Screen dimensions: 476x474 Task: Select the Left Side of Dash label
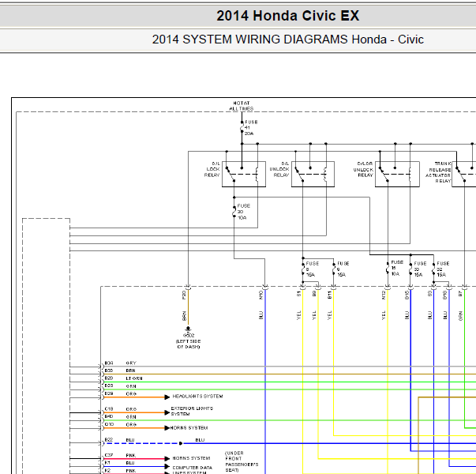[x=188, y=344]
